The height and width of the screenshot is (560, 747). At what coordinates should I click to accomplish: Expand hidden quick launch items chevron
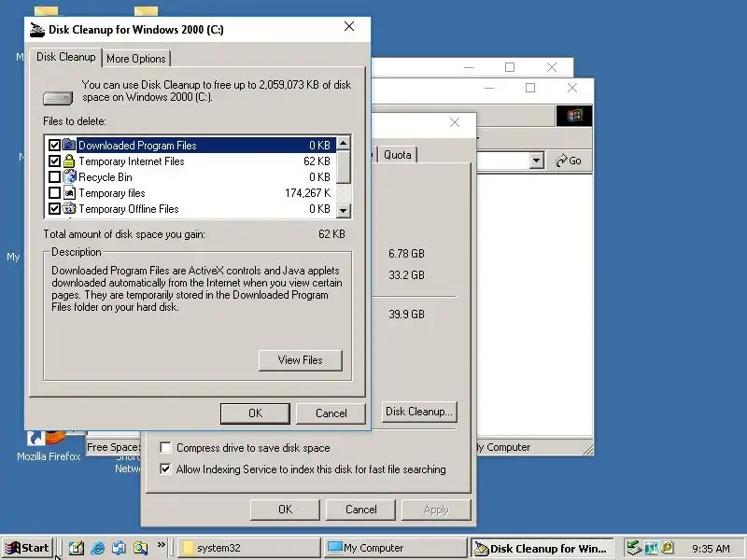tap(161, 545)
